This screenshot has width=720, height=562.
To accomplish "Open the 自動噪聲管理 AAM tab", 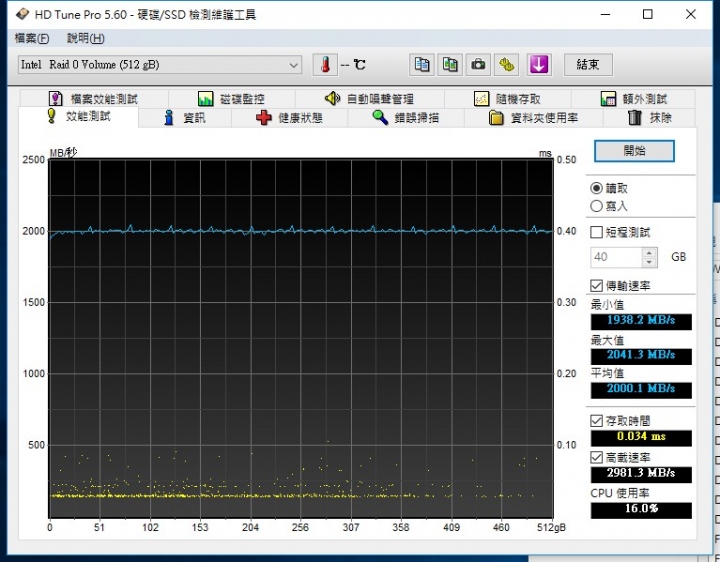I will click(369, 99).
